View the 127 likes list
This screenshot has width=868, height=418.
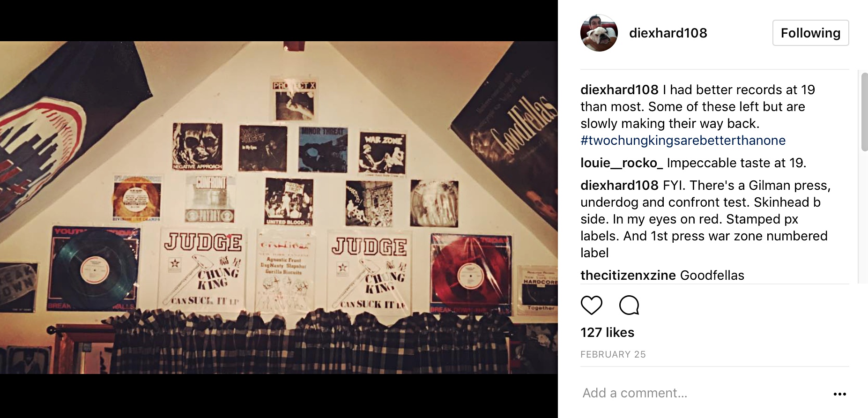[607, 332]
